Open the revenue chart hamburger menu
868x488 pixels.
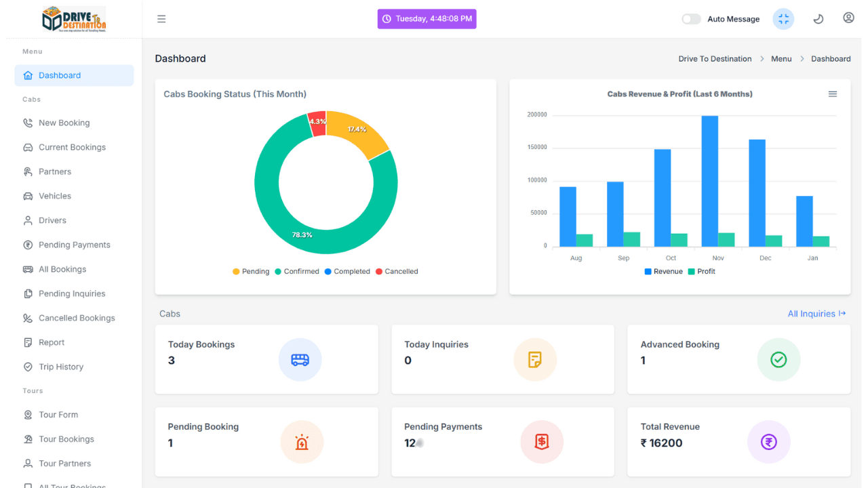click(x=833, y=94)
